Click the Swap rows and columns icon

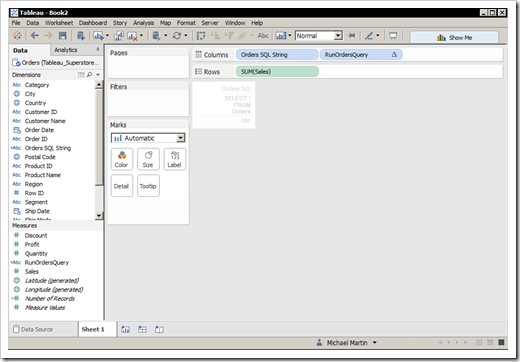[x=201, y=36]
